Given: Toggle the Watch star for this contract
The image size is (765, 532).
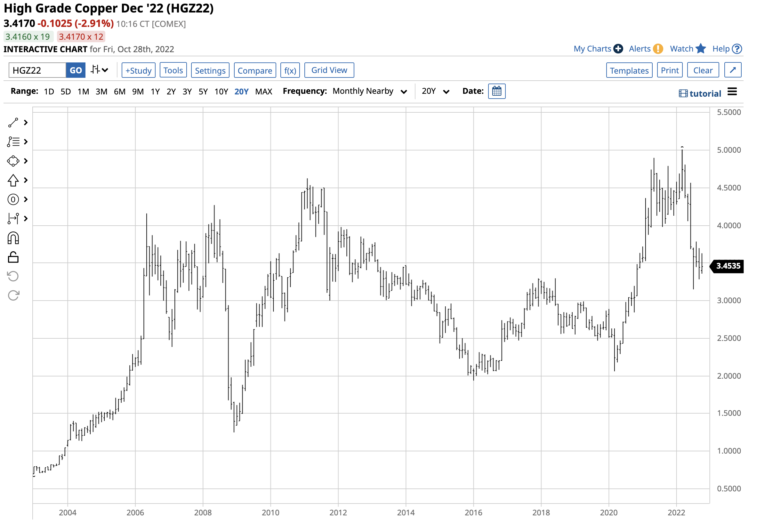Looking at the screenshot, I should [702, 49].
